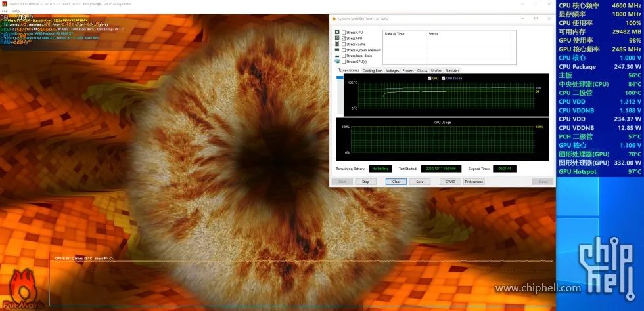
Task: Click the FPU icon beside Stress FPU
Action: tap(337, 38)
